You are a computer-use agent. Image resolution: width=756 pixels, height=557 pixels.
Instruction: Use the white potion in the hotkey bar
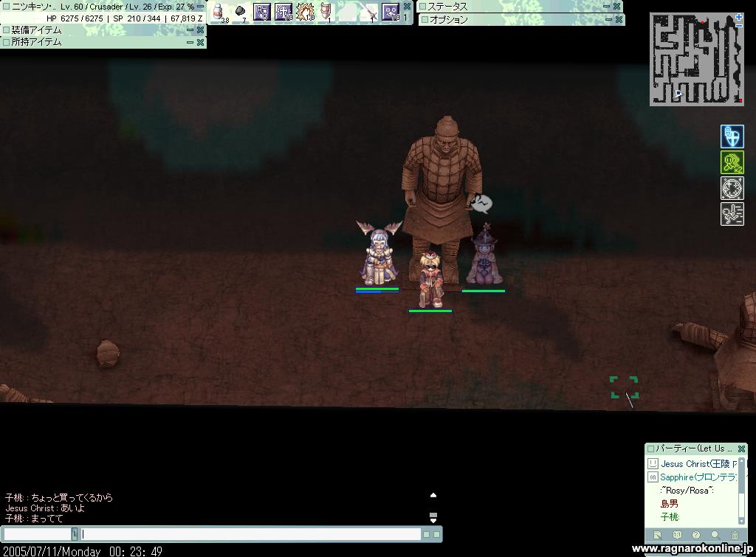pos(219,12)
